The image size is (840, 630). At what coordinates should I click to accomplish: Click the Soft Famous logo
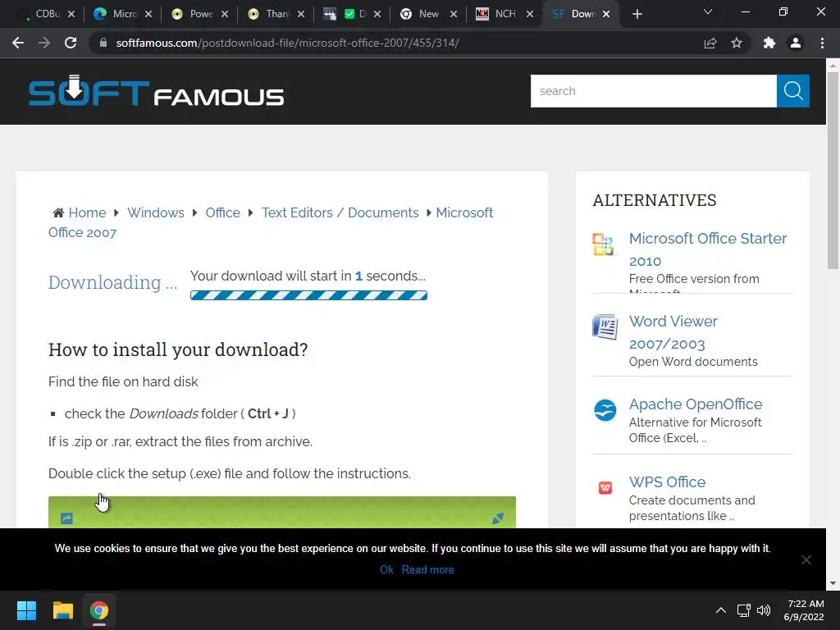click(x=156, y=91)
